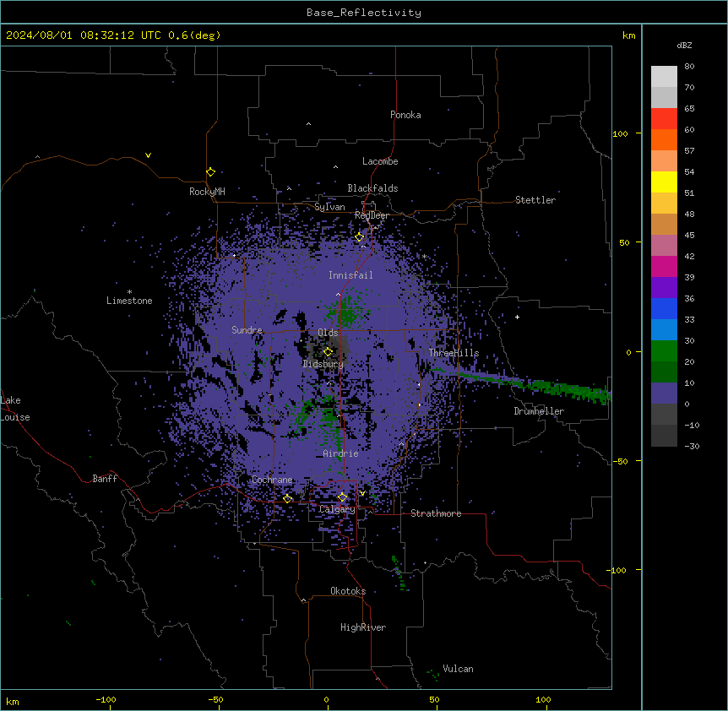728x711 pixels.
Task: Click the ThreeHills town label
Action: (x=454, y=353)
